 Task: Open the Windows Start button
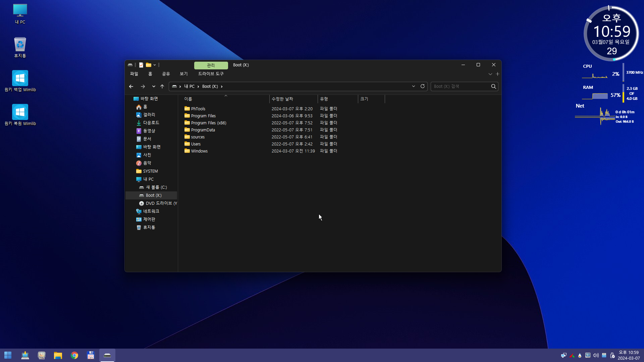[8, 355]
